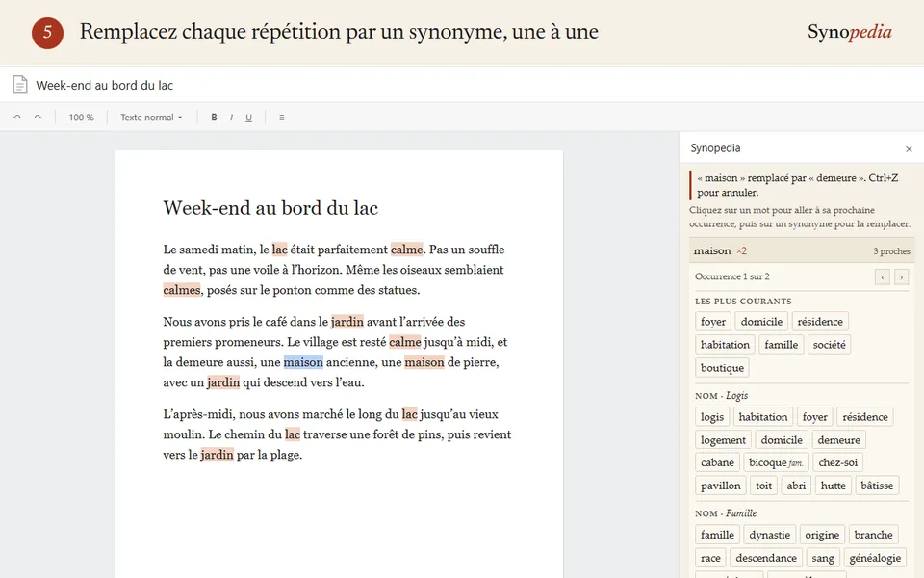Open the Texte normal style dropdown
This screenshot has height=578, width=924.
(x=151, y=118)
